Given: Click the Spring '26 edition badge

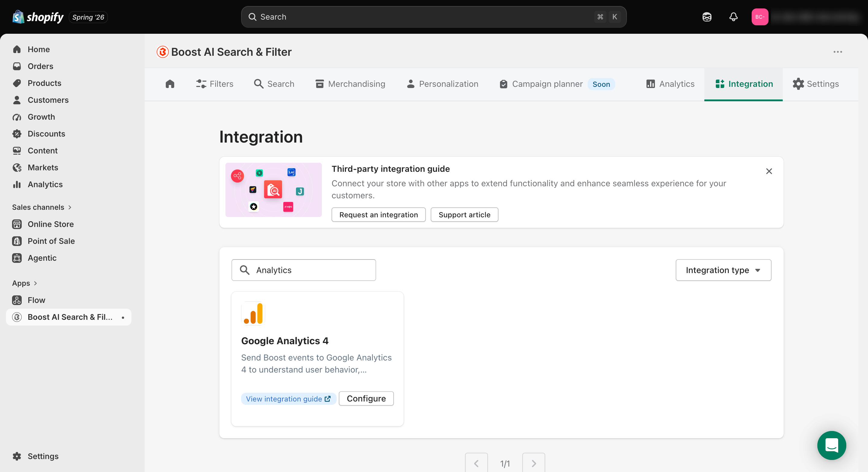Looking at the screenshot, I should pyautogui.click(x=88, y=17).
